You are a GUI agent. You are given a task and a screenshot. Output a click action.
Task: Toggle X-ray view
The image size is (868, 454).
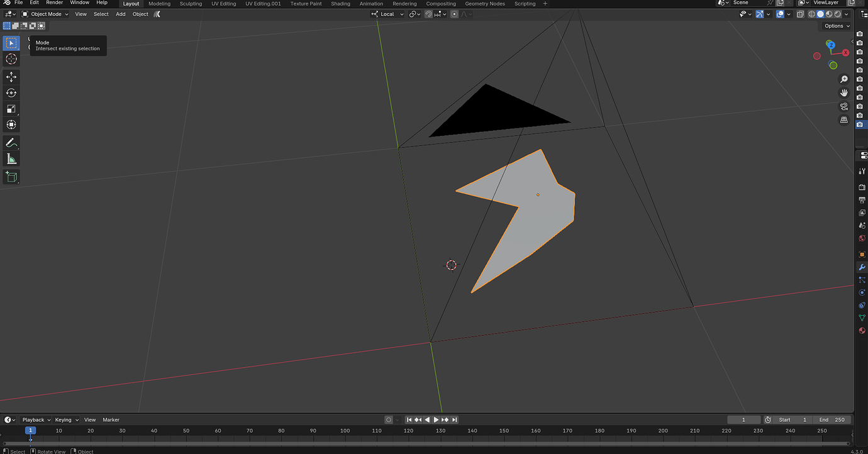click(800, 14)
